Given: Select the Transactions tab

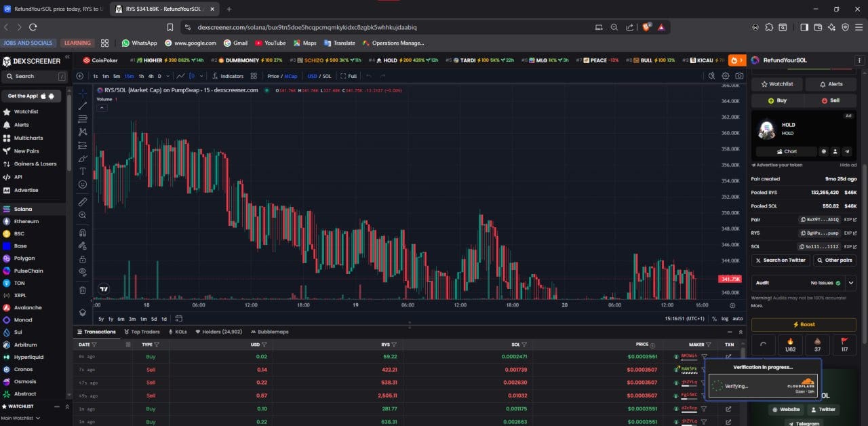Looking at the screenshot, I should point(96,332).
